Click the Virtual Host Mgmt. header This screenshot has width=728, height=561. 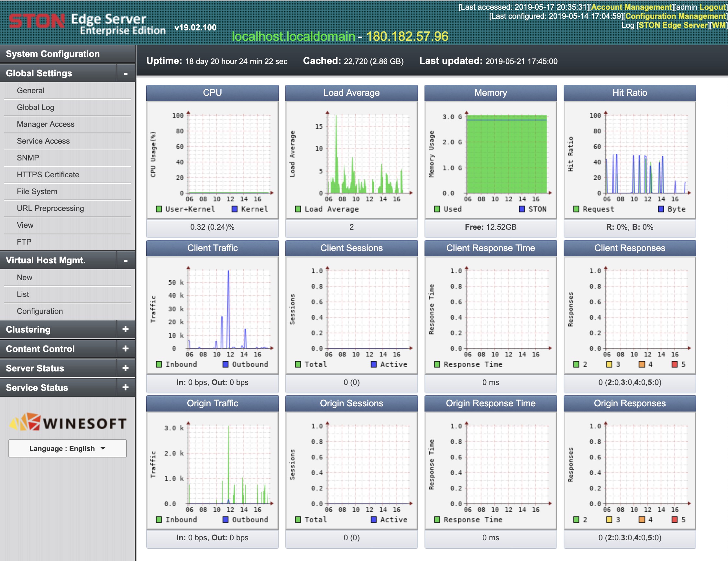58,260
